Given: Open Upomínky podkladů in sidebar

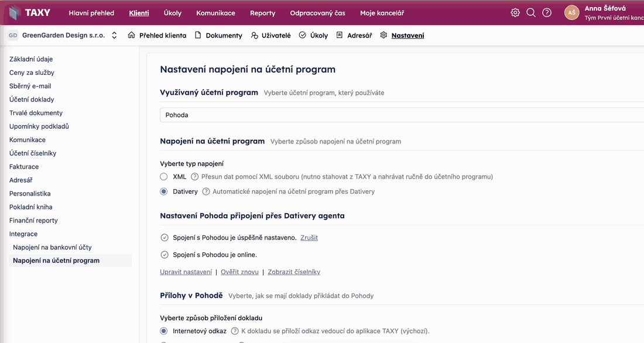Looking at the screenshot, I should pyautogui.click(x=39, y=126).
